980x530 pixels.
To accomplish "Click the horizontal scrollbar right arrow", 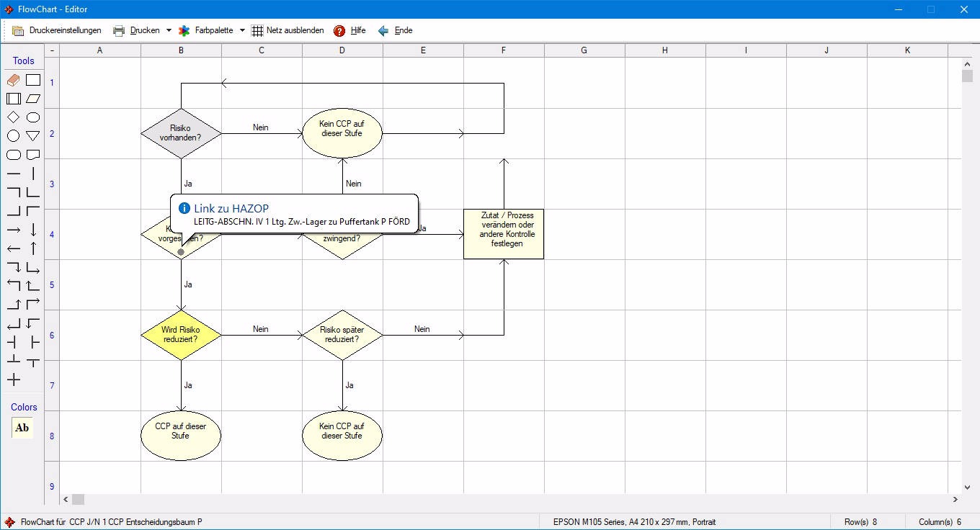I will pyautogui.click(x=955, y=499).
